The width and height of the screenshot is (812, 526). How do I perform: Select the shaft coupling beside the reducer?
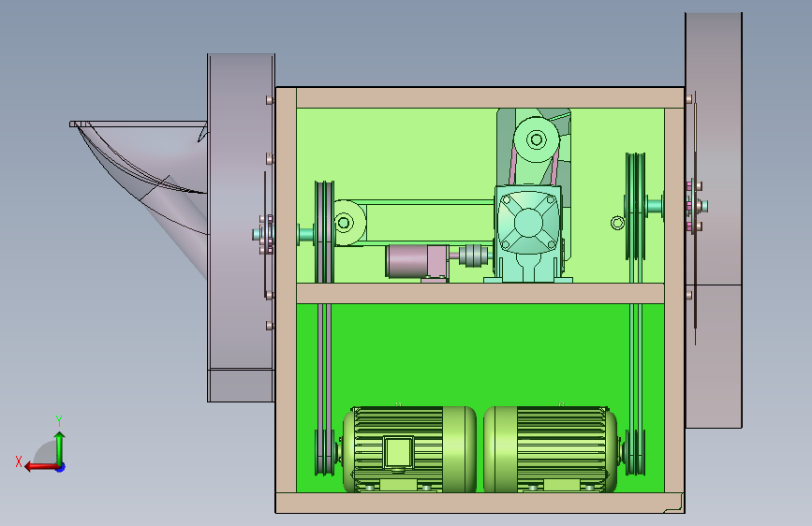[473, 256]
